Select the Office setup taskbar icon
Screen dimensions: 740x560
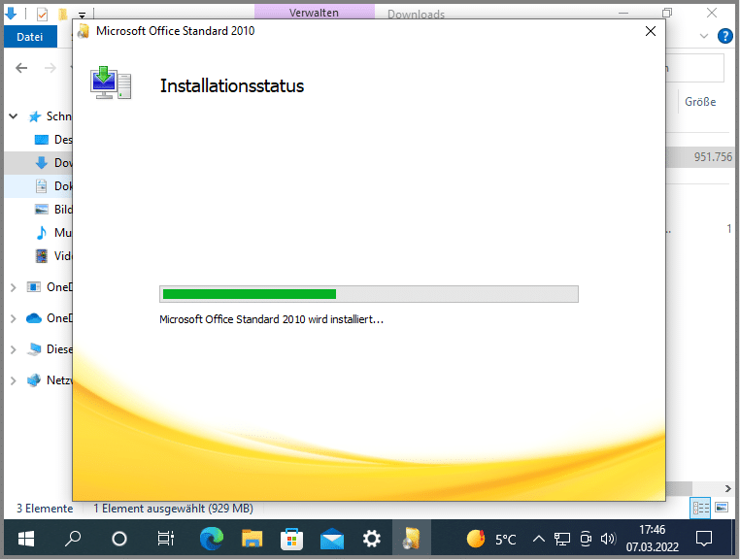[x=412, y=538]
